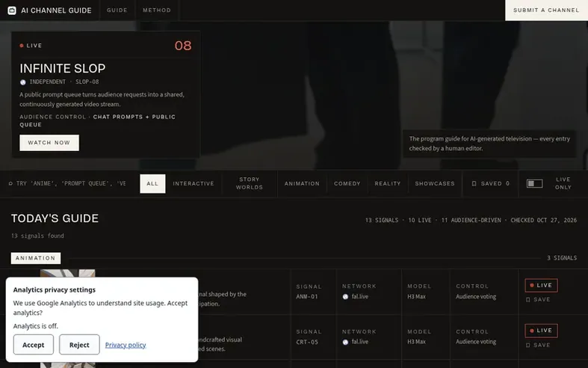Click the Saved bookmark icon
This screenshot has height=368, width=588.
tap(474, 183)
